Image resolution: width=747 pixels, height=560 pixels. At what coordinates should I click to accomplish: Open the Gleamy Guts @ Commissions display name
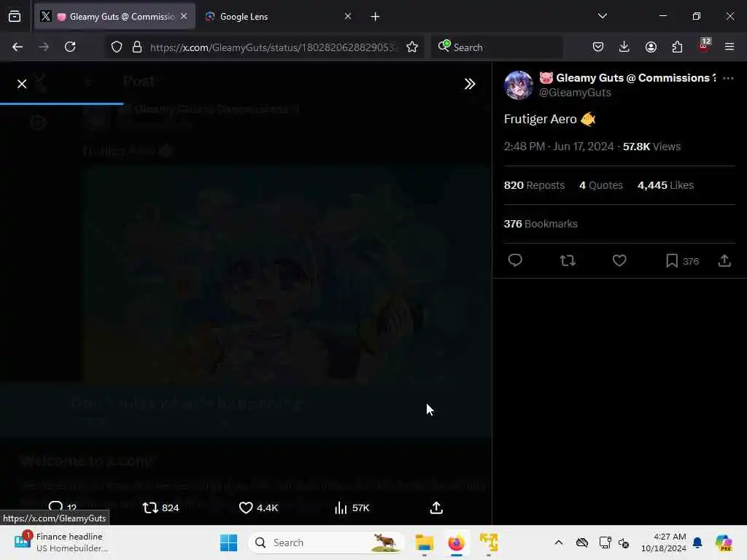click(627, 78)
